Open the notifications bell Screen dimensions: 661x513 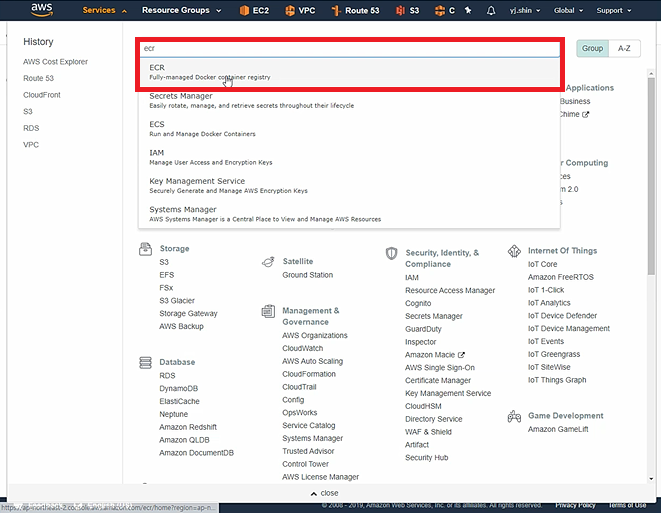[x=491, y=10]
